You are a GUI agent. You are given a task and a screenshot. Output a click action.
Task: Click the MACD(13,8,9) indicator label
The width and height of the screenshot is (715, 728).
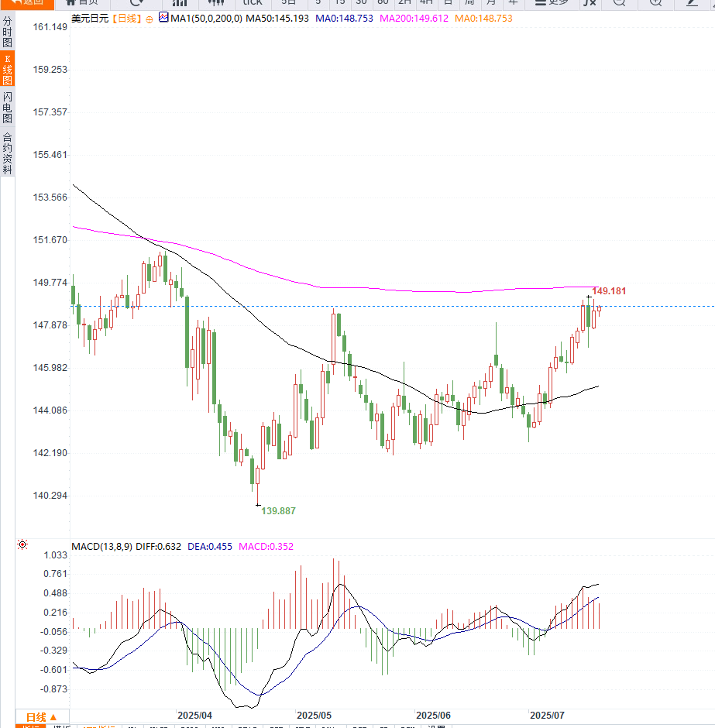pyautogui.click(x=101, y=546)
